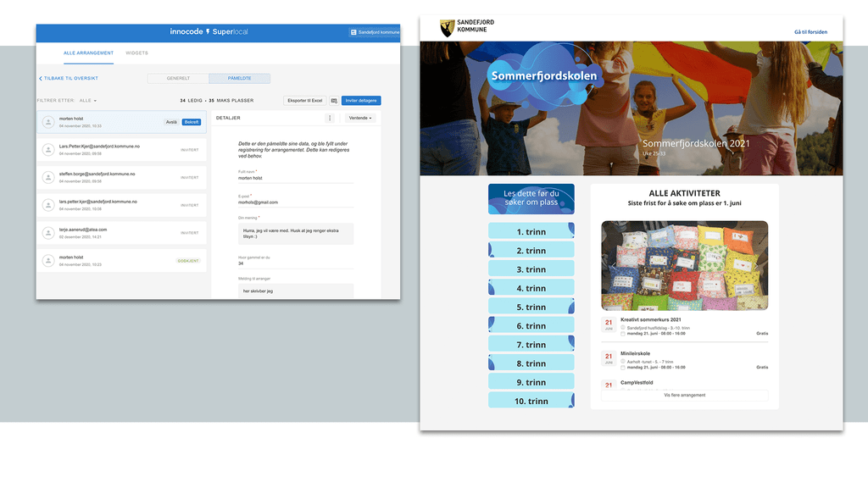Select the Lars.Petter.Kjer@sandefjord.kommune.no row
The width and height of the screenshot is (868, 482).
tap(122, 149)
